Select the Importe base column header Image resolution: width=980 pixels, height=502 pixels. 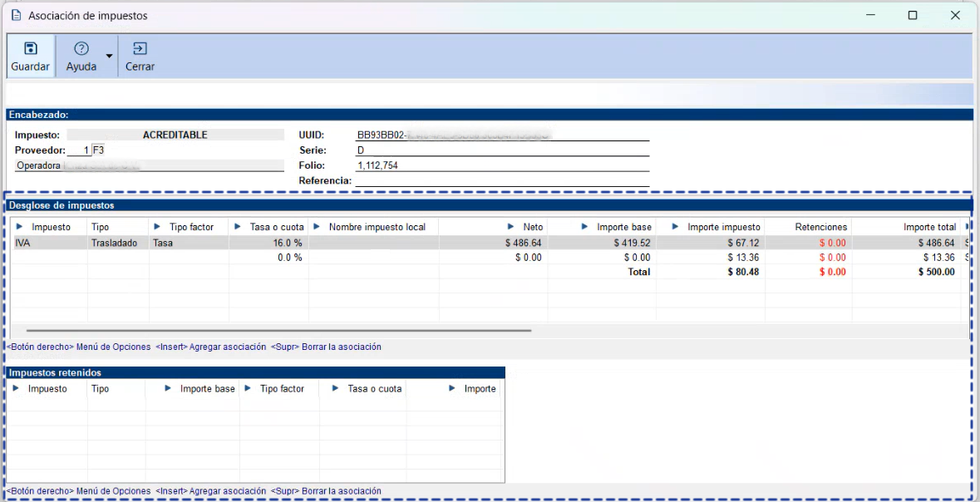(624, 227)
